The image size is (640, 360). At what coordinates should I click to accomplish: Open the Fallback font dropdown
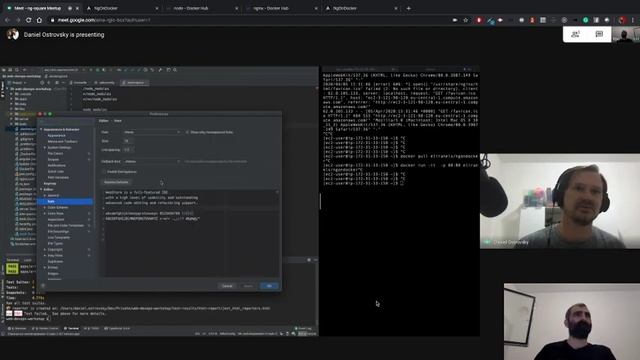tap(152, 162)
